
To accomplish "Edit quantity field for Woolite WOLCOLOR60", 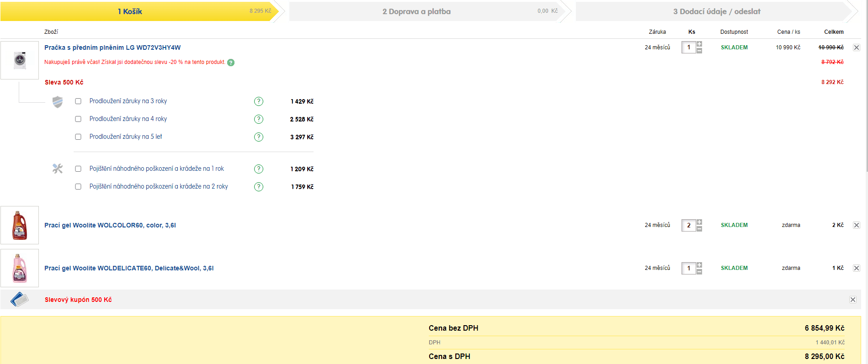I will click(688, 225).
